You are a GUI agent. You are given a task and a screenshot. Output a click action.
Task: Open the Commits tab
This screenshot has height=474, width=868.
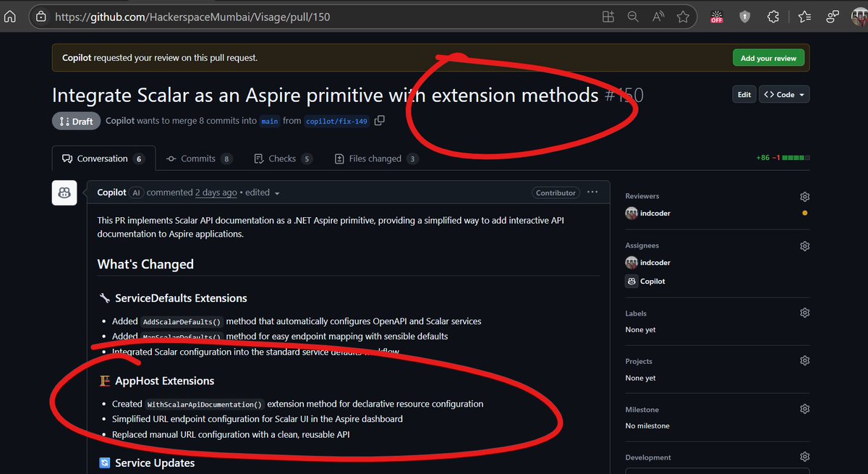coord(198,158)
